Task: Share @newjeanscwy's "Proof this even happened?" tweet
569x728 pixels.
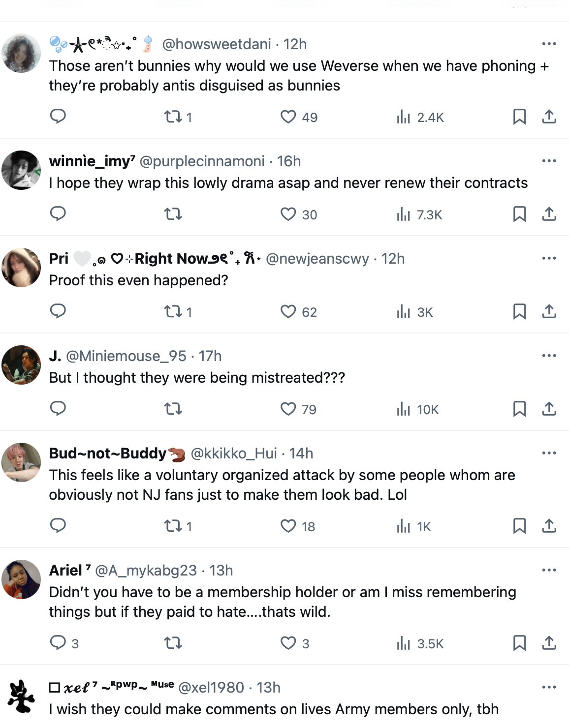Action: [549, 311]
